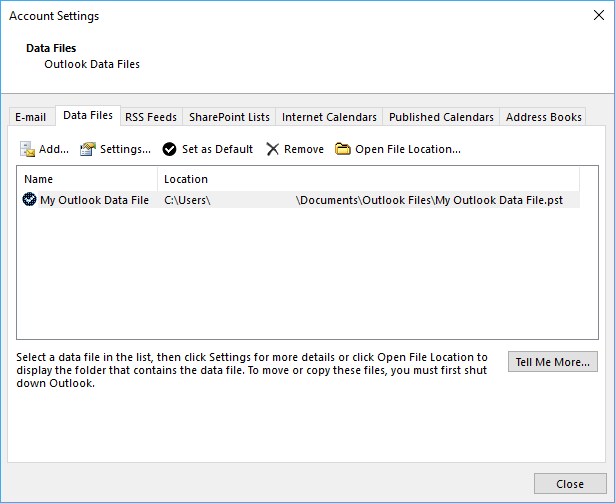Click the Name column header
Image resolution: width=615 pixels, height=503 pixels.
[x=87, y=179]
